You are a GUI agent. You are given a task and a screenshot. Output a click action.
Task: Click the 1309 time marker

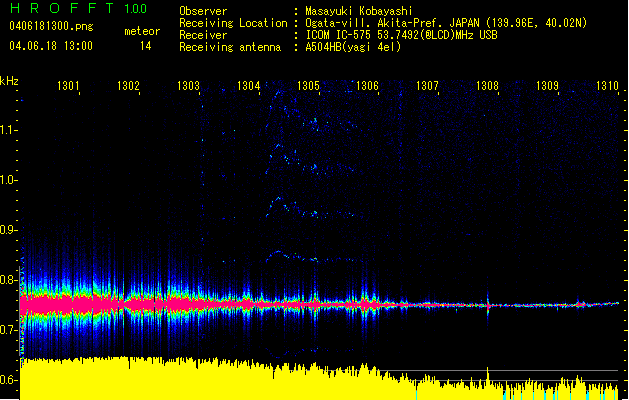(547, 85)
